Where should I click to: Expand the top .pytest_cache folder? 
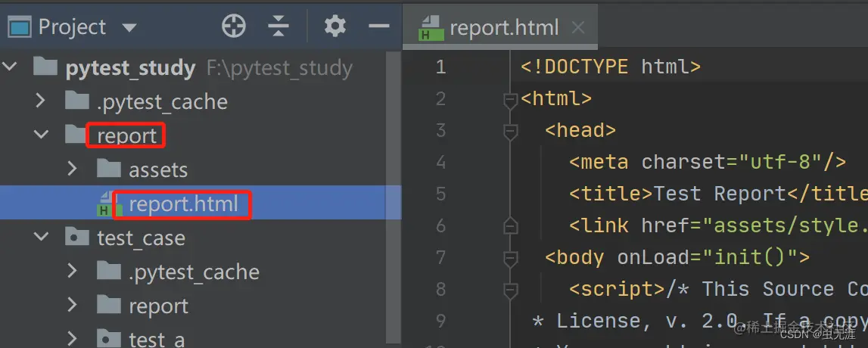click(x=40, y=101)
